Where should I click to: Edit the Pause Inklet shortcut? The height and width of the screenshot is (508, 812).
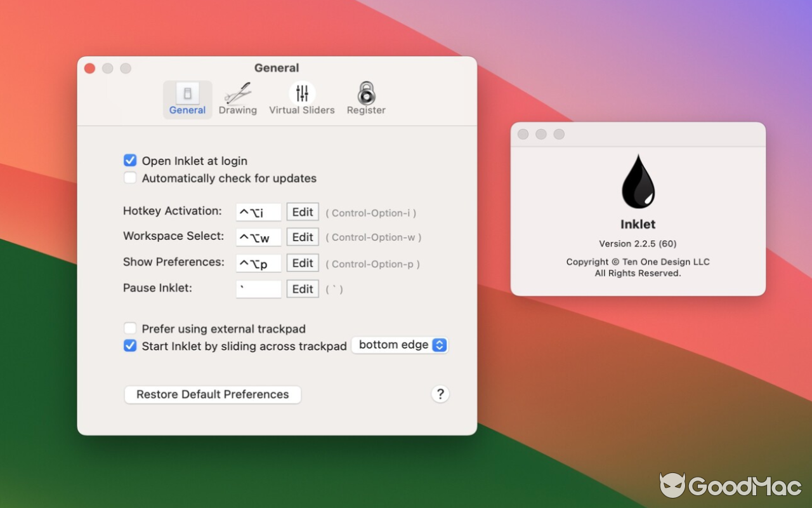click(303, 288)
